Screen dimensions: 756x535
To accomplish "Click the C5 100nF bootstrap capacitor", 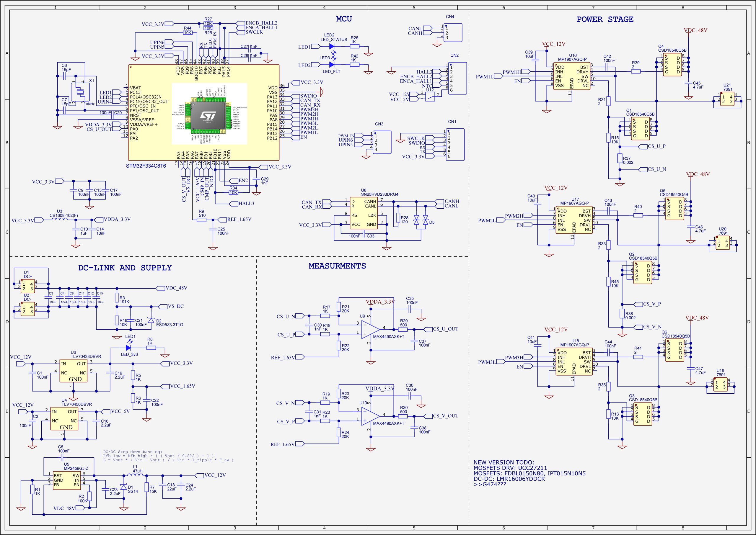I will [x=62, y=457].
